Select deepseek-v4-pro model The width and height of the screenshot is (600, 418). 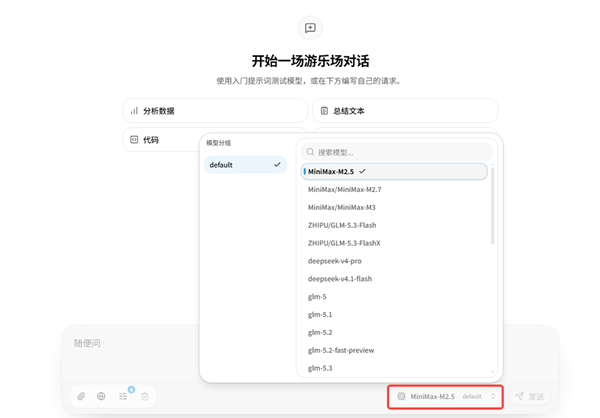[x=394, y=261]
